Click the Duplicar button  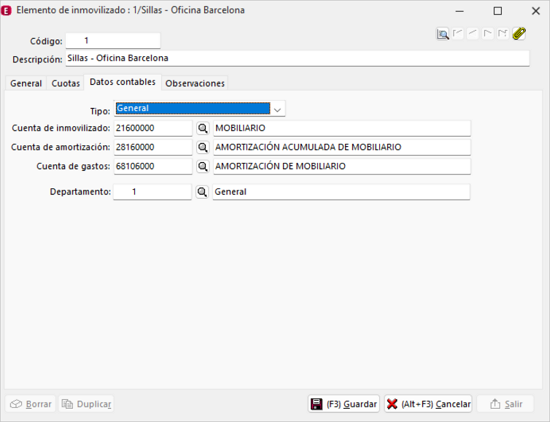pos(86,404)
